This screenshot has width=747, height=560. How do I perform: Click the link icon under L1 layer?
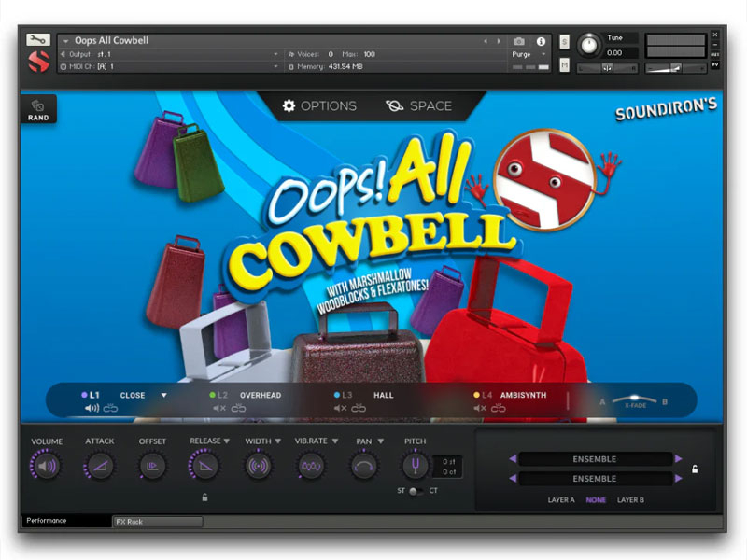111,408
